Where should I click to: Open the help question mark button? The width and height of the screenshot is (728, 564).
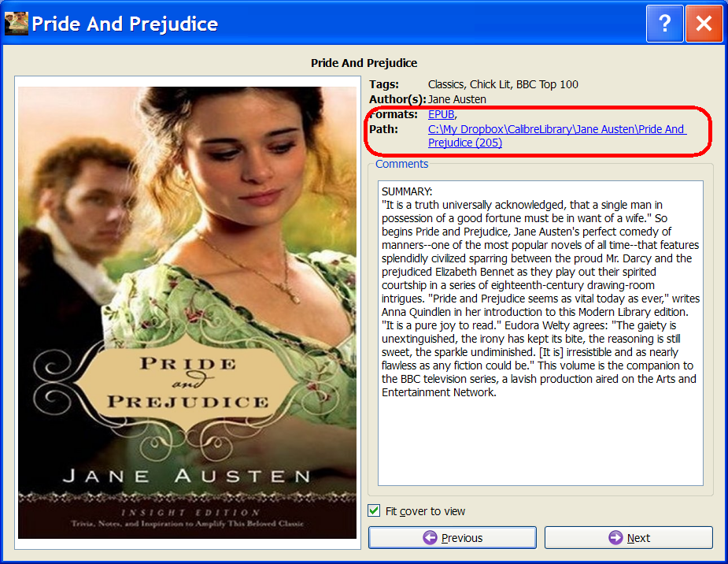pyautogui.click(x=664, y=23)
